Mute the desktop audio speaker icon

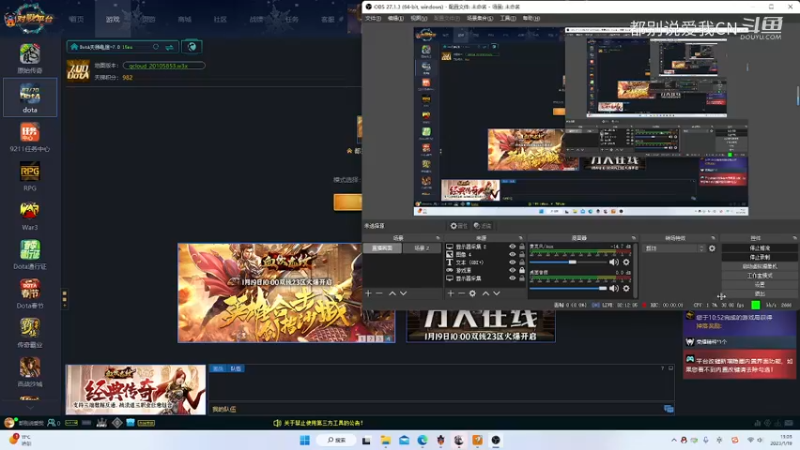(x=614, y=288)
